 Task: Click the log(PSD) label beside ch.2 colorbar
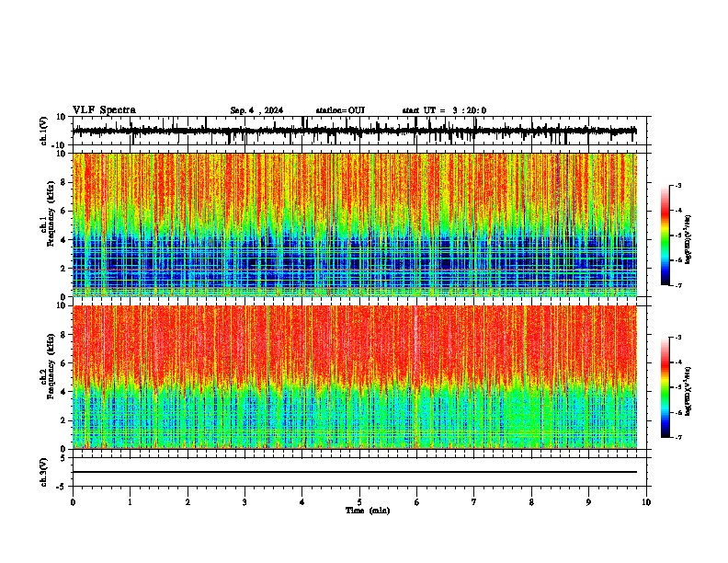(688, 391)
